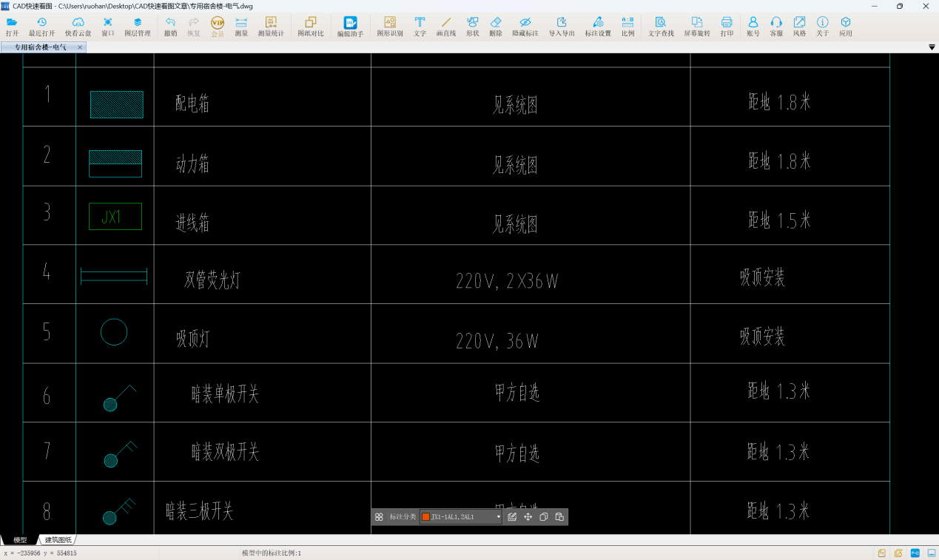
Task: Click the 打印 print icon
Action: click(727, 27)
